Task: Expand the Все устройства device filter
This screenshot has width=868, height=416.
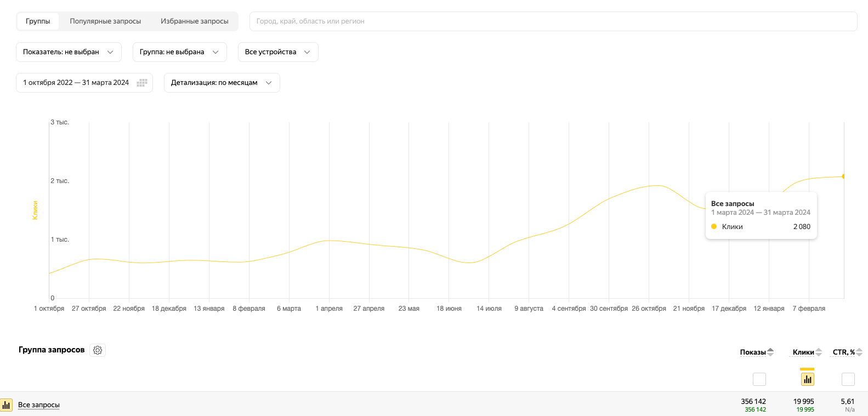Action: point(277,52)
